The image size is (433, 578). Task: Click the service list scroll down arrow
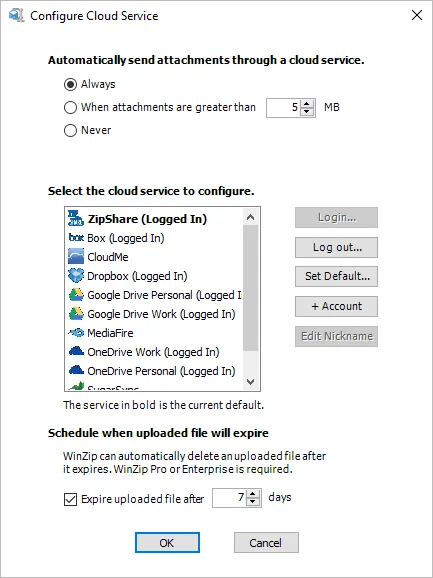coord(251,382)
